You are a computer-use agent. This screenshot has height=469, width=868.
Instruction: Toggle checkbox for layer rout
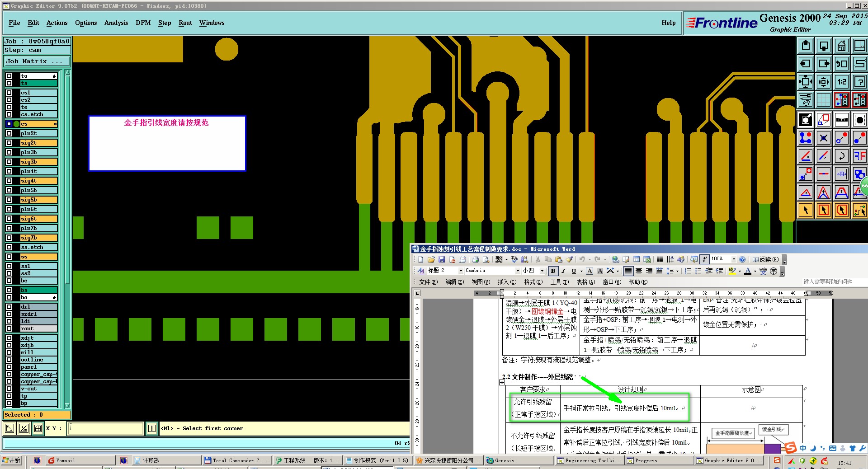point(9,328)
